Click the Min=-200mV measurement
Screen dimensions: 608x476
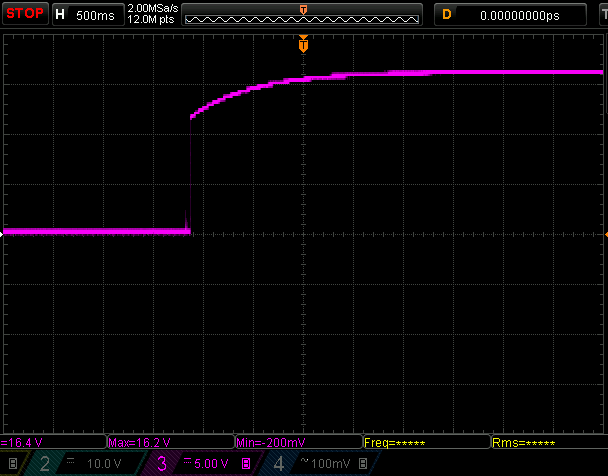tap(271, 443)
